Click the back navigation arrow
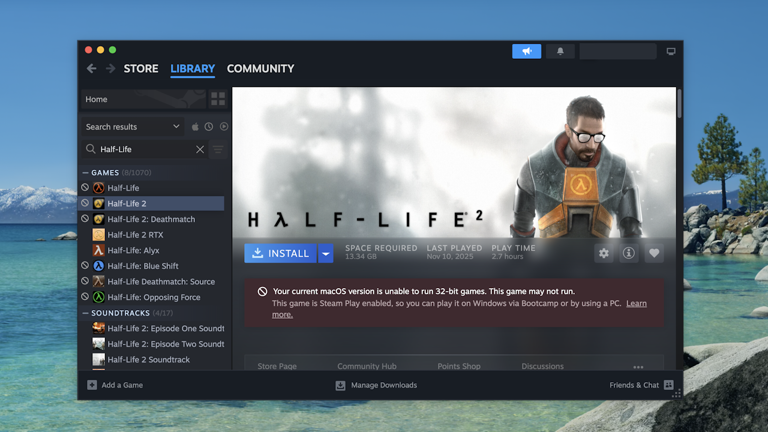Image resolution: width=768 pixels, height=432 pixels. 91,69
